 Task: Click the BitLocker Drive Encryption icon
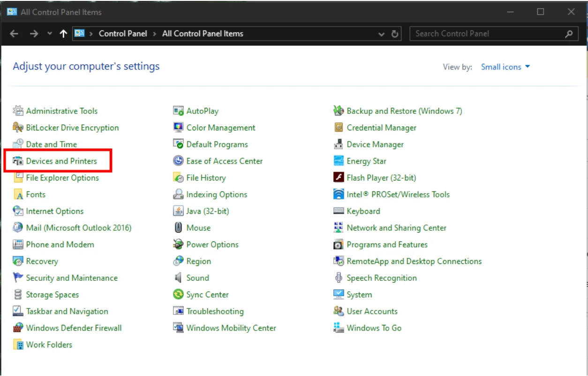[18, 128]
